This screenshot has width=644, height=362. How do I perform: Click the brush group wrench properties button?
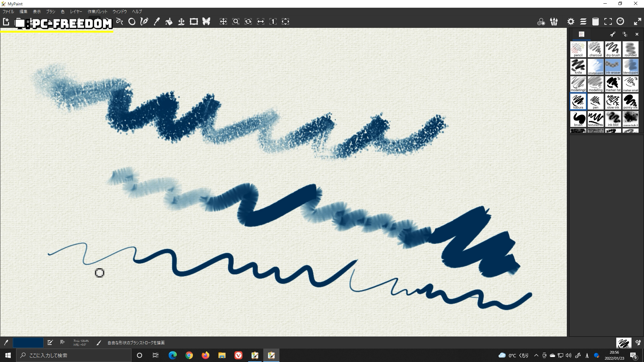(612, 34)
